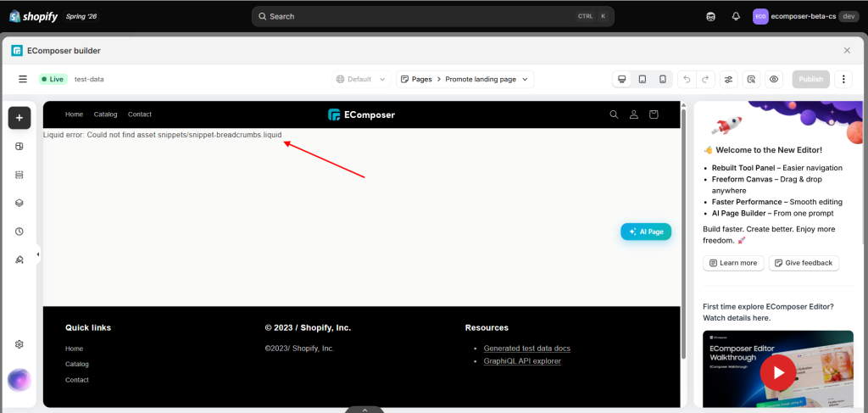868x413 pixels.
Task: Click the Learn more button
Action: [733, 263]
